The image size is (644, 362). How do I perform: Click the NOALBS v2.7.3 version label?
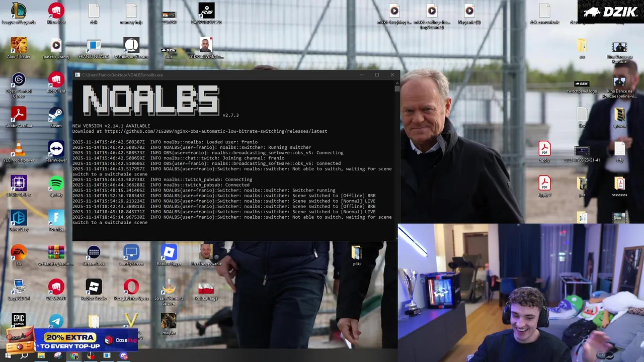[x=230, y=115]
